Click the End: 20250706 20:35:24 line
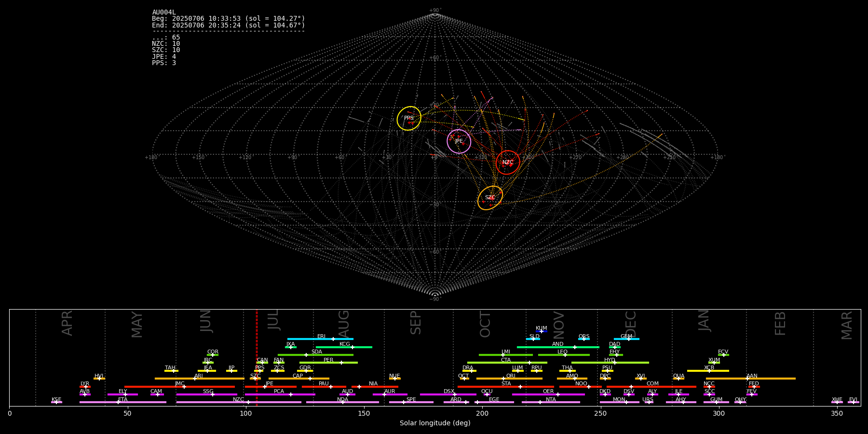This screenshot has height=434, width=868. coord(229,25)
